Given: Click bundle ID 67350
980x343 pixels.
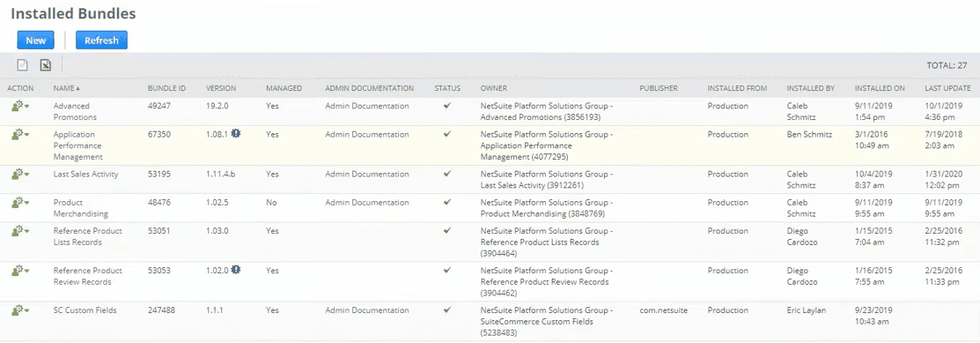Looking at the screenshot, I should 158,135.
